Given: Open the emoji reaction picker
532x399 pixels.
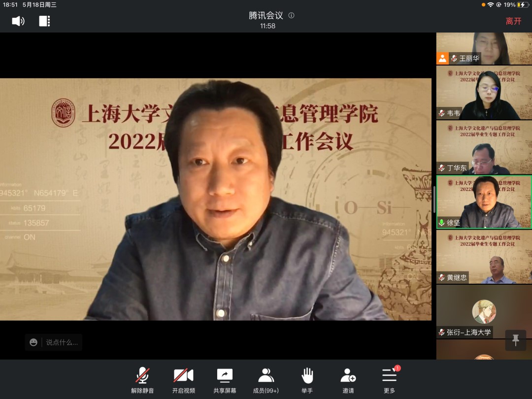Looking at the screenshot, I should pyautogui.click(x=33, y=342).
